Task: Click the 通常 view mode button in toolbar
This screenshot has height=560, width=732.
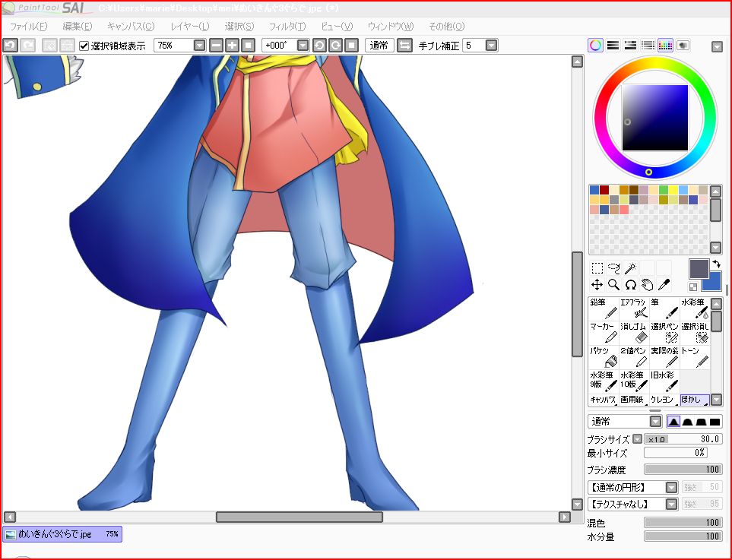Action: pos(379,46)
